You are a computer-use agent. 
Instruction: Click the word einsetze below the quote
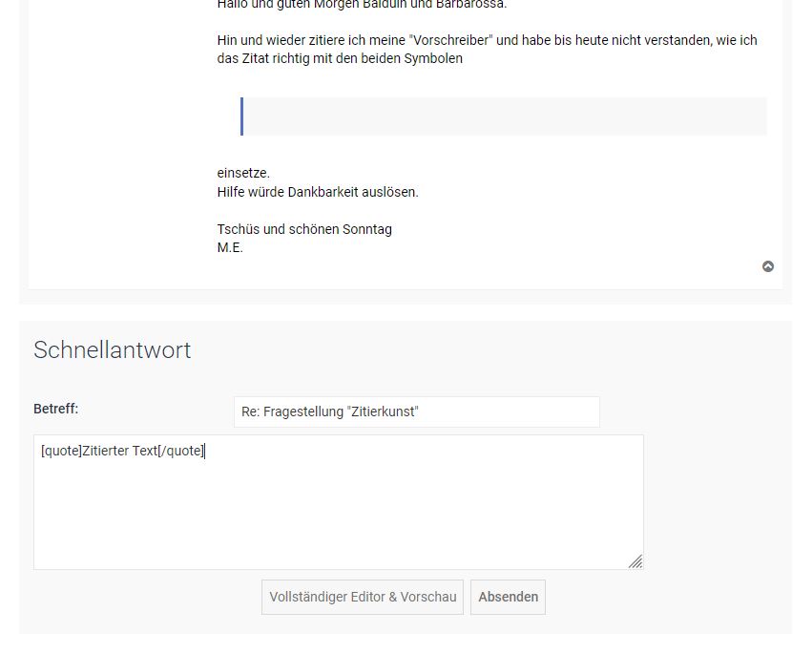[x=243, y=173]
